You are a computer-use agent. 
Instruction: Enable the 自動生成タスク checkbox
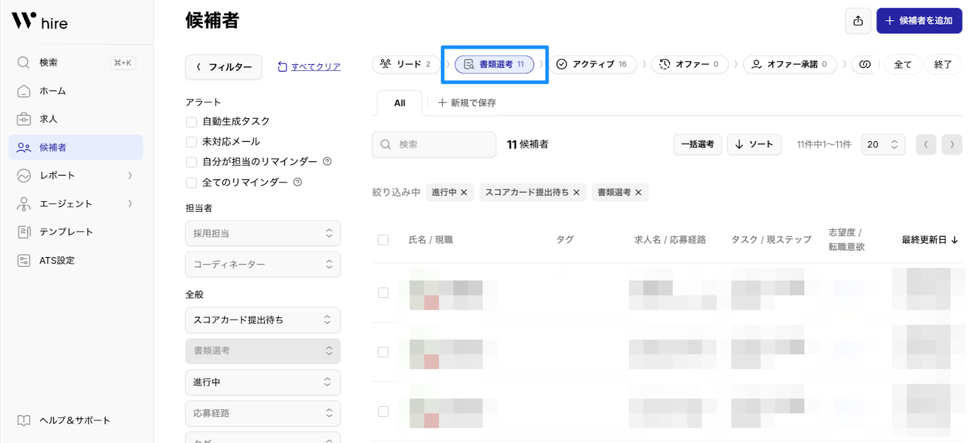(192, 122)
